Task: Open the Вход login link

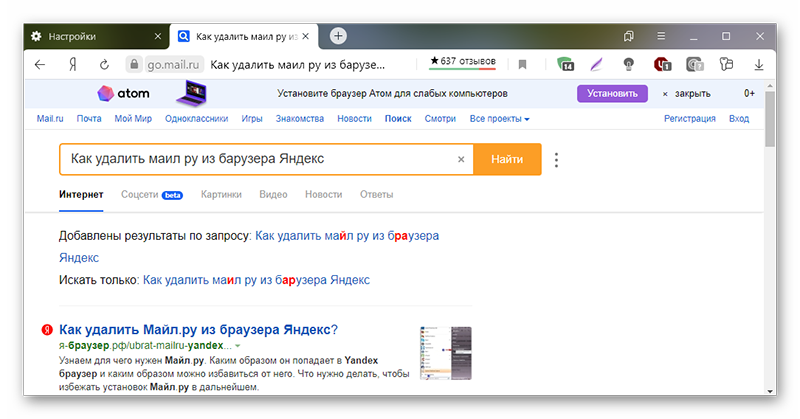Action: point(739,118)
